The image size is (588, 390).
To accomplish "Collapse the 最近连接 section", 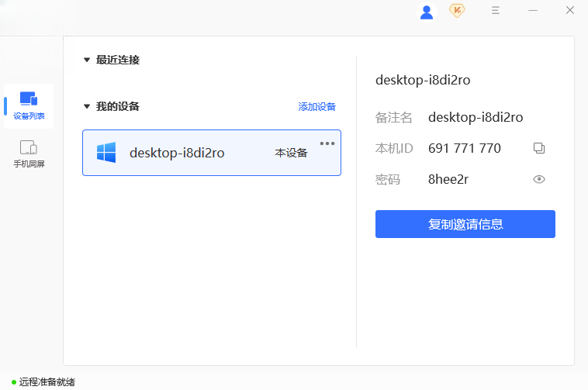I will tap(87, 60).
